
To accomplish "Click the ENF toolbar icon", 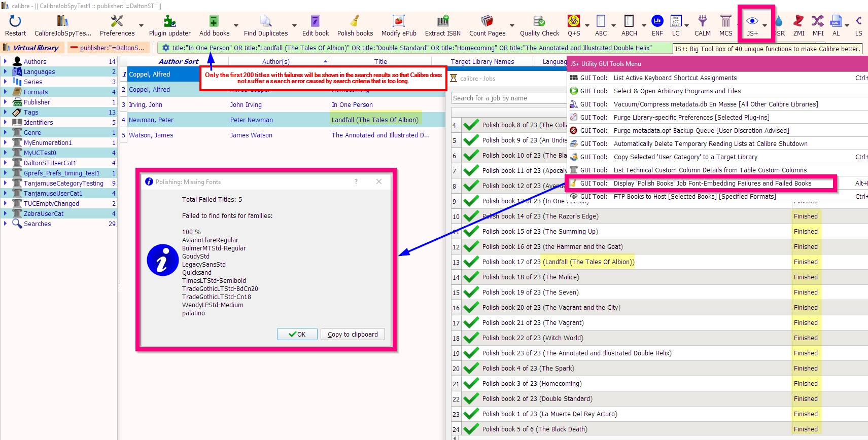I will pos(657,21).
